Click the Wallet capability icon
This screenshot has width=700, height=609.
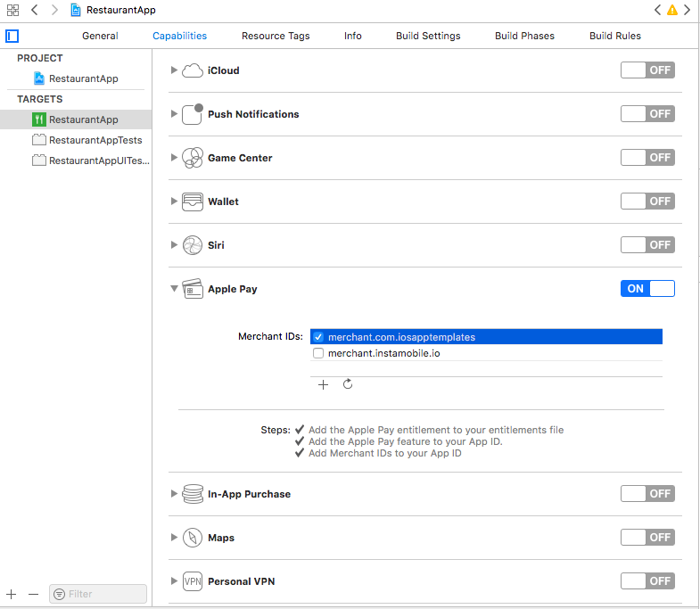[x=193, y=202]
